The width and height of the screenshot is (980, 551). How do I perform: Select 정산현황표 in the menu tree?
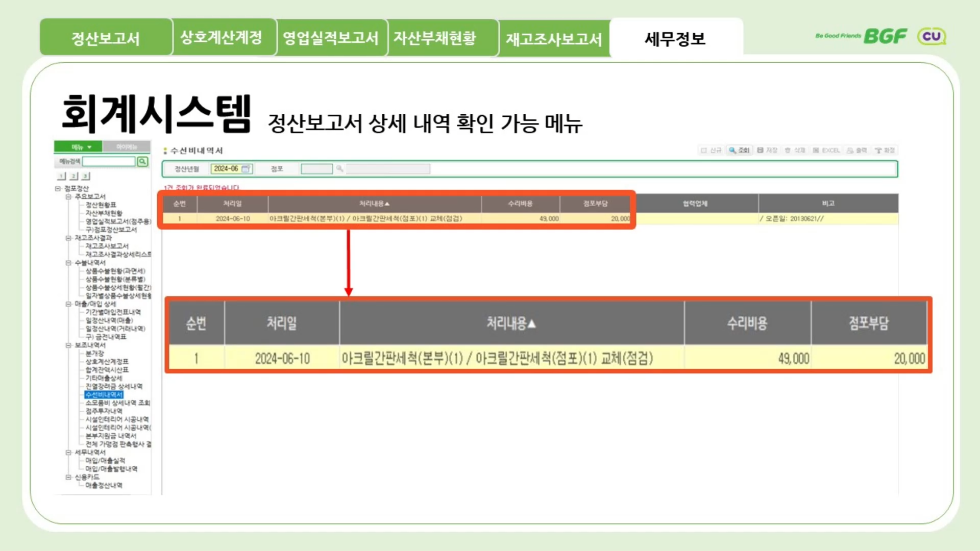pos(101,205)
